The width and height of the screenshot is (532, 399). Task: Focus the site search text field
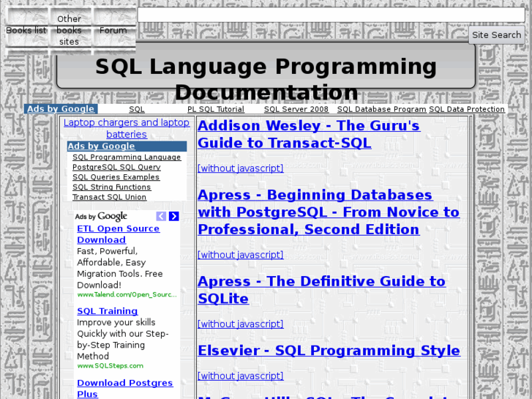(331, 15)
